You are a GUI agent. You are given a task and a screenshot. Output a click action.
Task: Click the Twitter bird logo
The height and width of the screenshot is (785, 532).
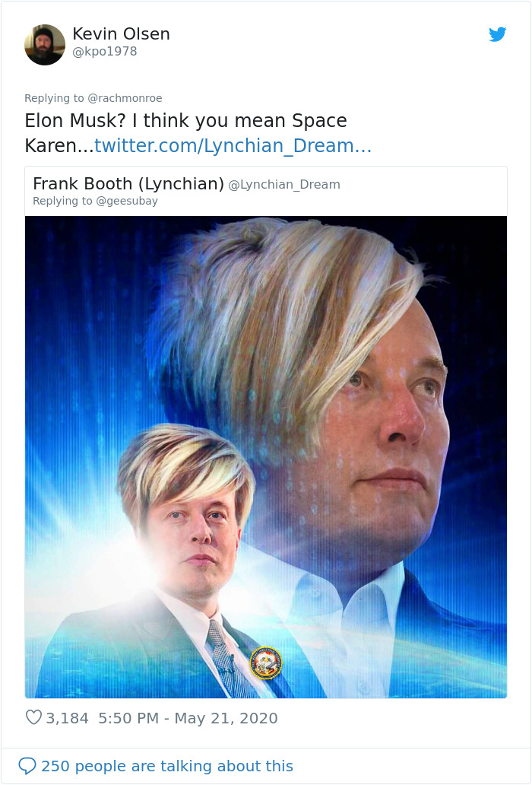(498, 34)
